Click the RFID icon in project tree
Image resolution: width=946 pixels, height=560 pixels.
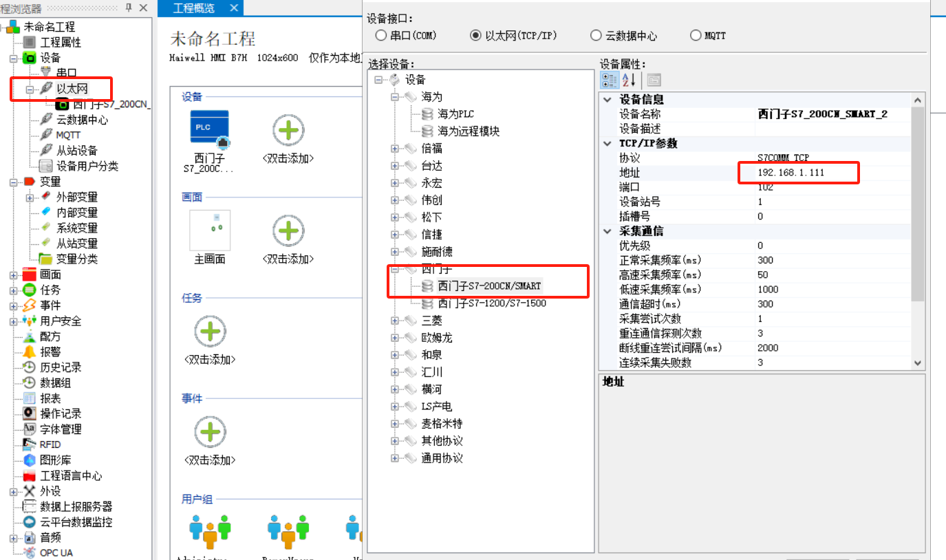tap(30, 444)
